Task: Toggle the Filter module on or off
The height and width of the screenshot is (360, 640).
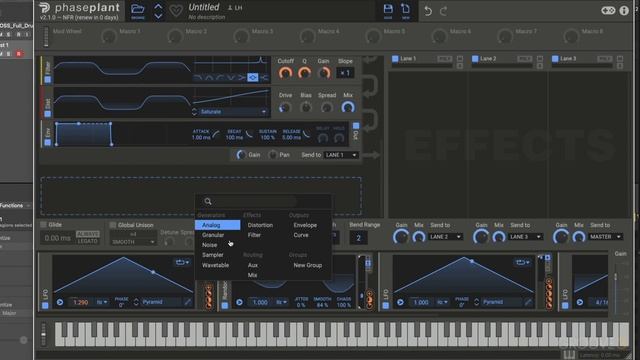Action: click(x=48, y=80)
